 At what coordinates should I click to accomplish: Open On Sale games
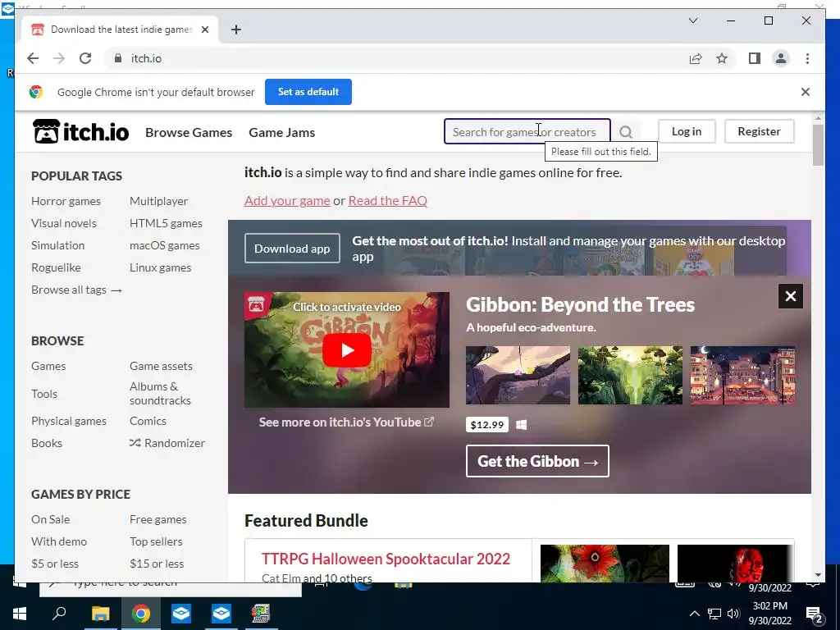[x=50, y=519]
